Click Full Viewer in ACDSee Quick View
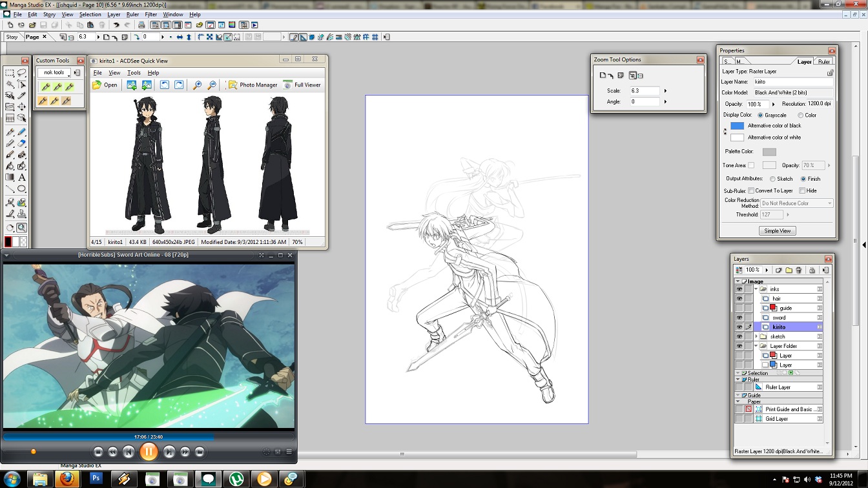868x488 pixels. coord(302,85)
